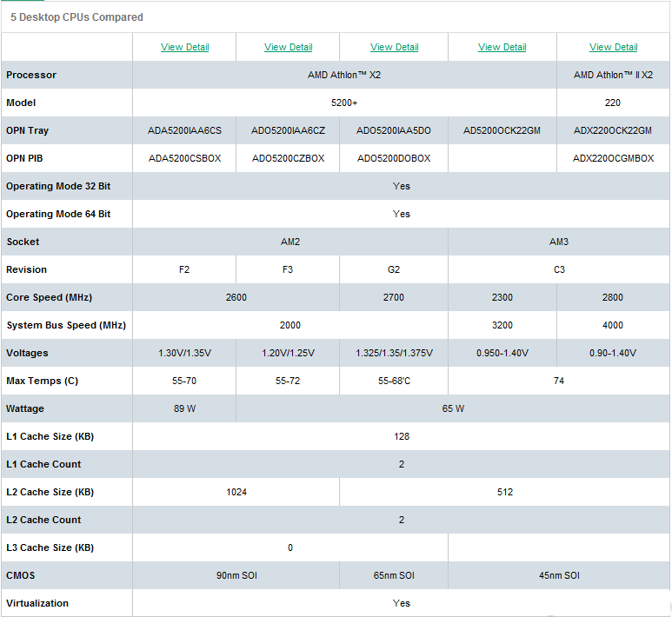Click 'Yes' in Operating Mode 64 Bit row
The height and width of the screenshot is (617, 672).
tap(401, 215)
